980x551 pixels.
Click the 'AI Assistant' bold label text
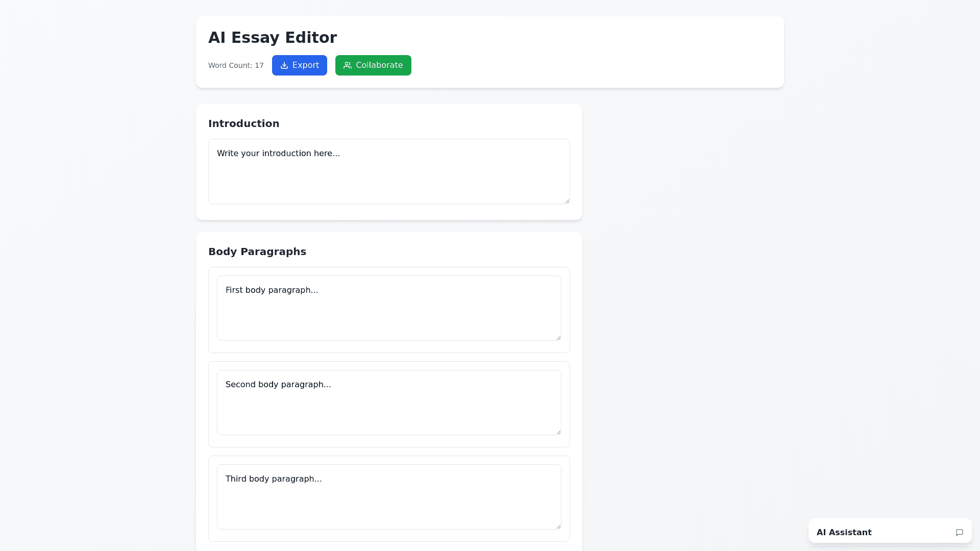tap(844, 532)
